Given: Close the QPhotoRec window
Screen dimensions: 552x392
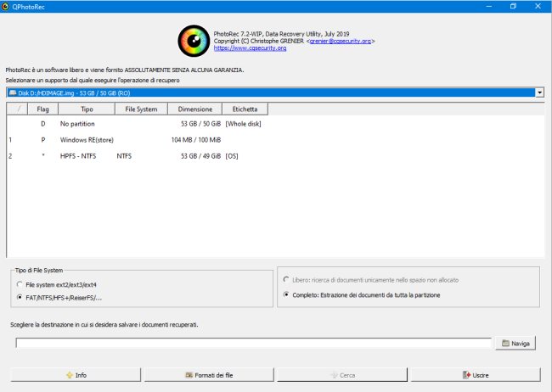Looking at the screenshot, I should tap(538, 6).
